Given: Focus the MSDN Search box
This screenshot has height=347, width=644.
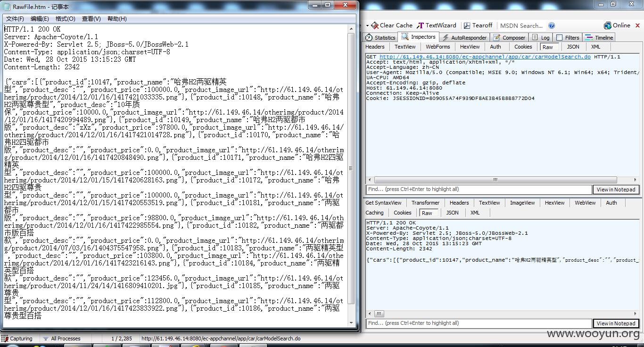Looking at the screenshot, I should point(521,25).
